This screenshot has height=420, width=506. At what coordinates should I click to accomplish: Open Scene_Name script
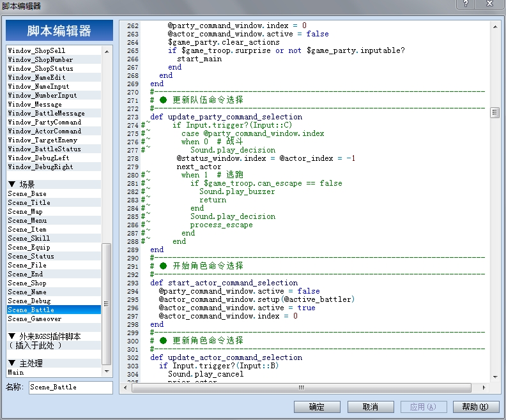pos(54,292)
